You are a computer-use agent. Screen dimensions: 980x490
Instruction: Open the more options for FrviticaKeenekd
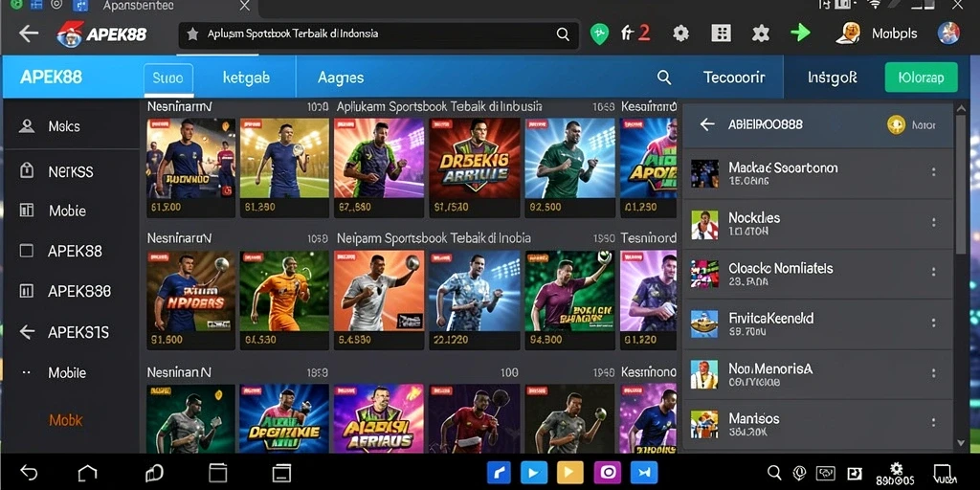click(x=933, y=323)
